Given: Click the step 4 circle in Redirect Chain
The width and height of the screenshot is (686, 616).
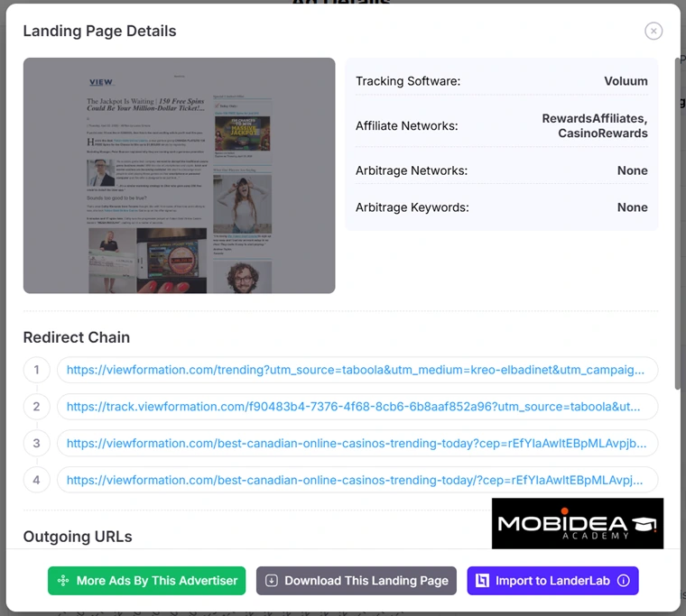Looking at the screenshot, I should [x=37, y=480].
